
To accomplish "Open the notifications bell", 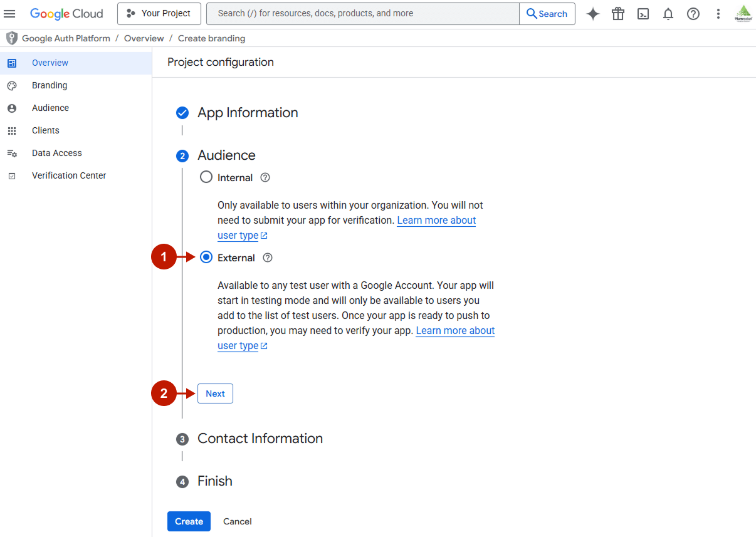I will [x=668, y=13].
